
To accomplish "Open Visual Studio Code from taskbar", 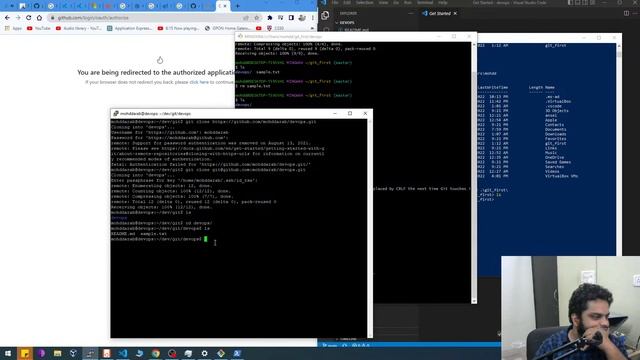I will 123,353.
